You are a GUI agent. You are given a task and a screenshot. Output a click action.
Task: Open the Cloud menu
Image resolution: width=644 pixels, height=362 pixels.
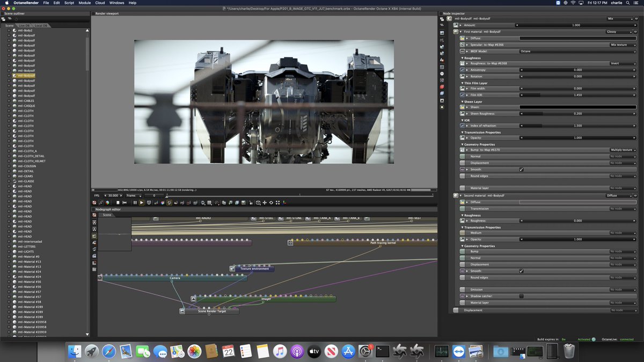tap(100, 3)
